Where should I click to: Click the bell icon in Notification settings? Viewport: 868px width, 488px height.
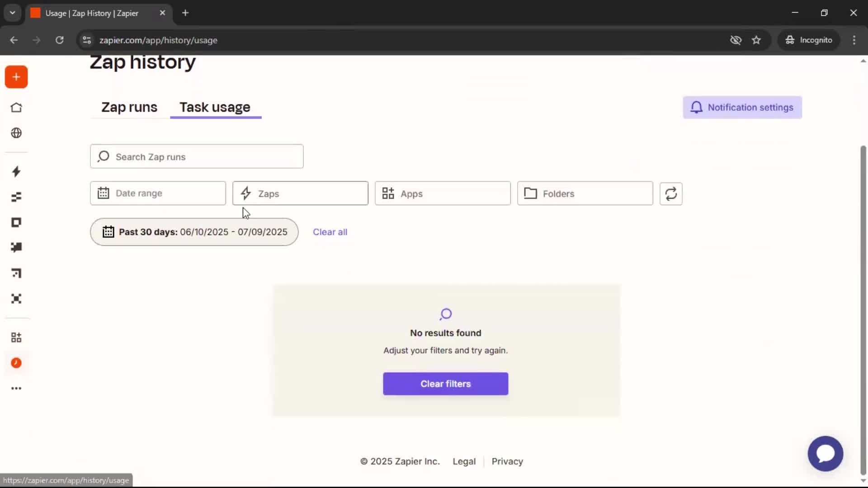click(x=697, y=107)
